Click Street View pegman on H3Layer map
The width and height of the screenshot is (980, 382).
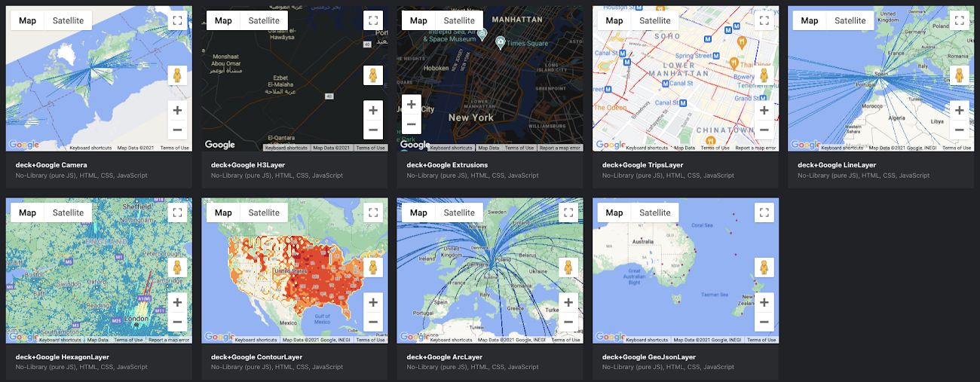(x=373, y=75)
